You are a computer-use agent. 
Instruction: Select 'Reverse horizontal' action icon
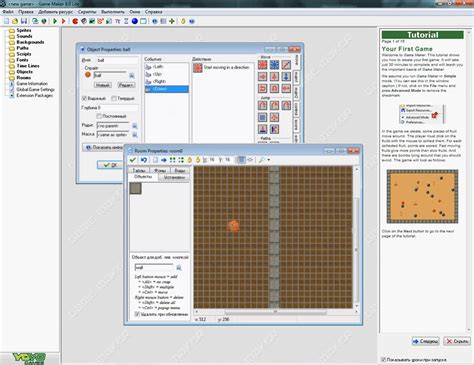[x=263, y=88]
